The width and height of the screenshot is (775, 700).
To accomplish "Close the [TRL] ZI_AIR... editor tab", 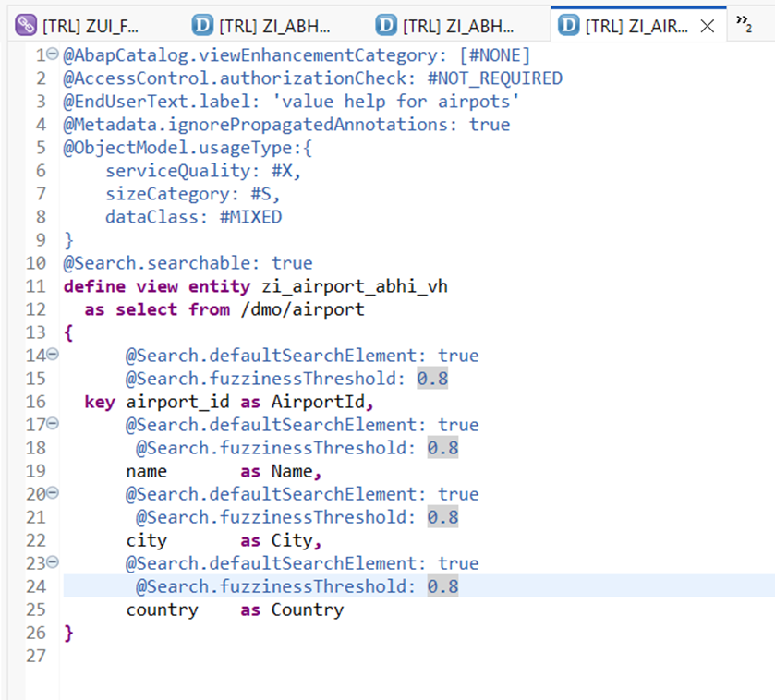I will (708, 26).
